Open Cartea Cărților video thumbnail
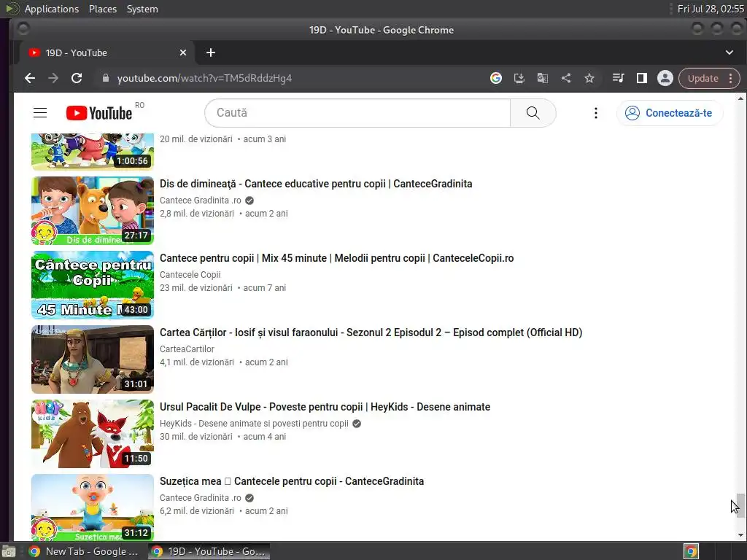Screen dimensions: 747x560 click(x=93, y=359)
